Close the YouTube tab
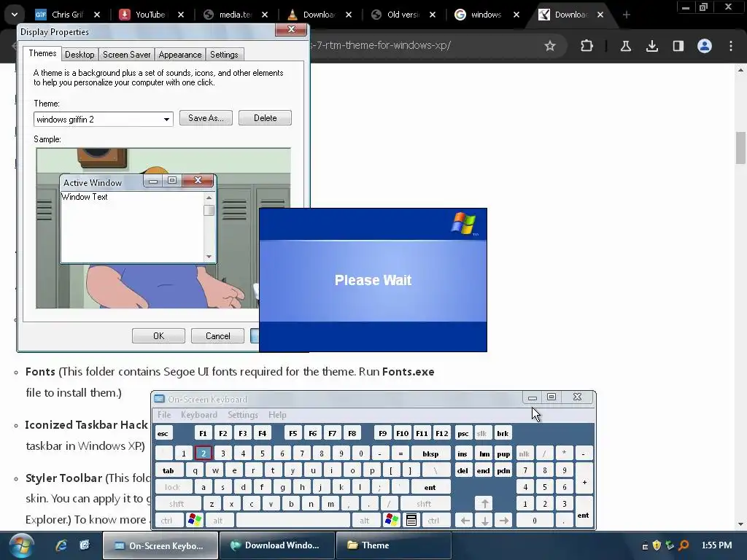The height and width of the screenshot is (560, 747). [181, 15]
